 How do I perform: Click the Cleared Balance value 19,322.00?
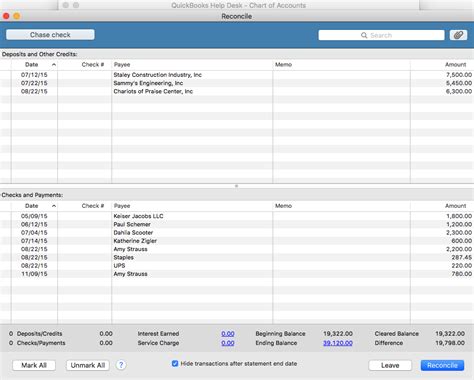point(450,334)
